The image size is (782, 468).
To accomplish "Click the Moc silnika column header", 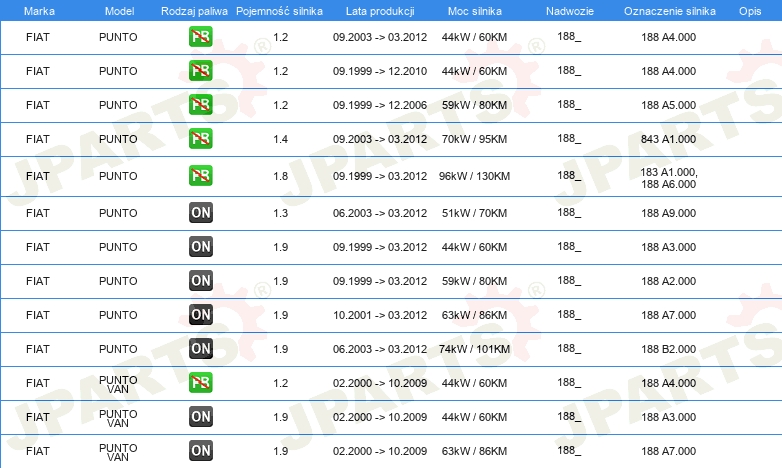I will tap(475, 11).
